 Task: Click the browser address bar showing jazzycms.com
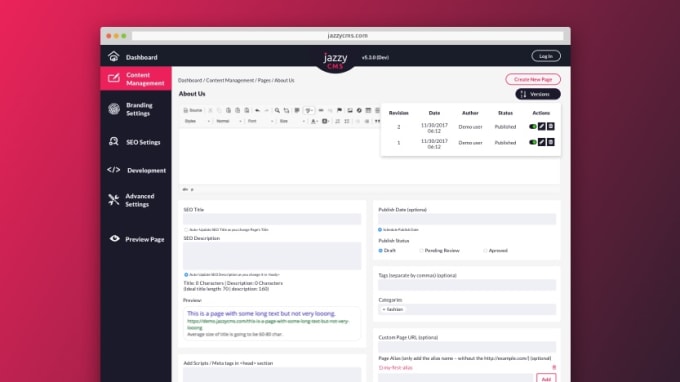click(x=347, y=36)
